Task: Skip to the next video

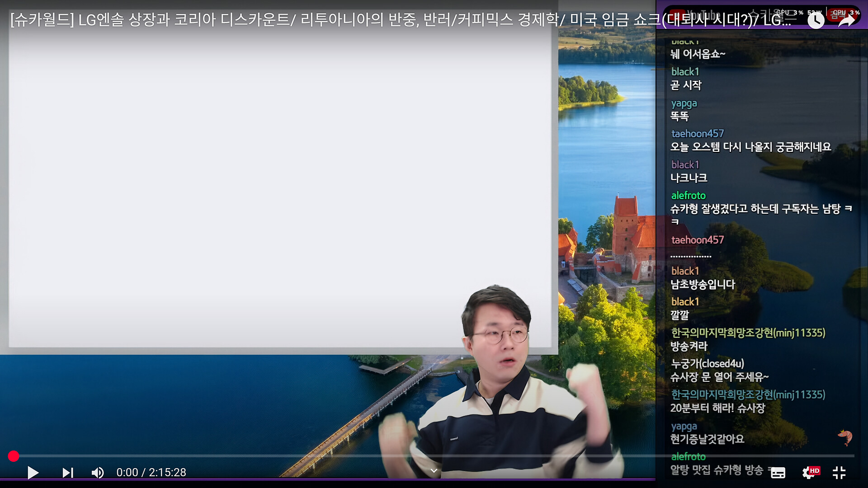Action: pyautogui.click(x=68, y=473)
